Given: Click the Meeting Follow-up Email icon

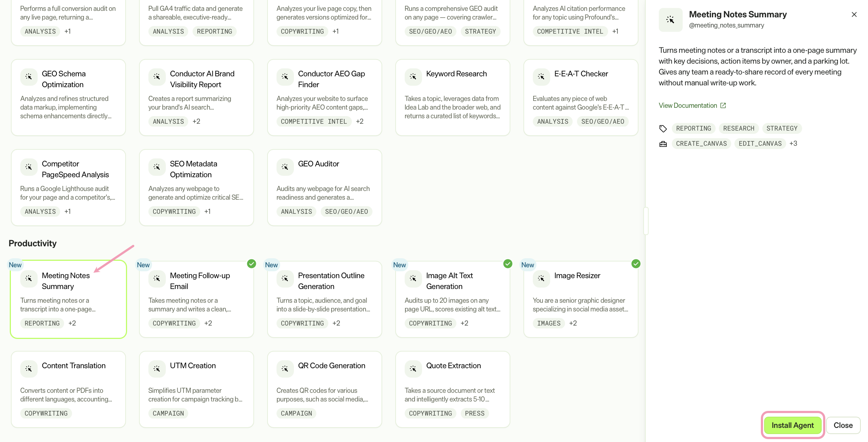Looking at the screenshot, I should 157,279.
